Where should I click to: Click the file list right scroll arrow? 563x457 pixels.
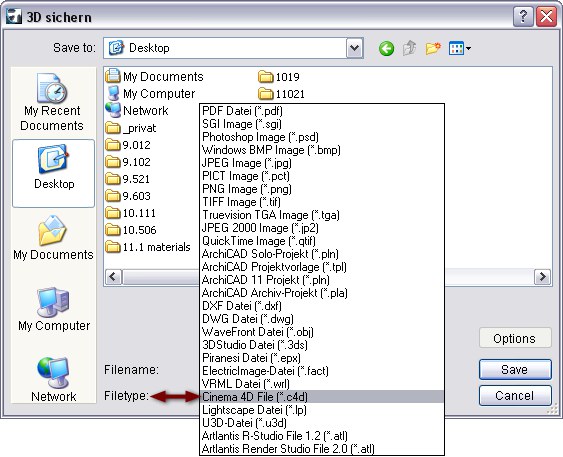click(x=542, y=277)
